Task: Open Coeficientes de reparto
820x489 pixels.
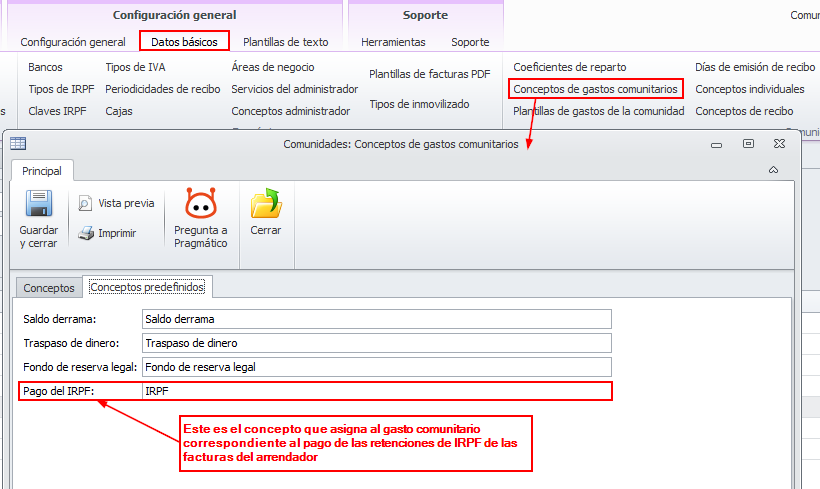Action: 570,67
